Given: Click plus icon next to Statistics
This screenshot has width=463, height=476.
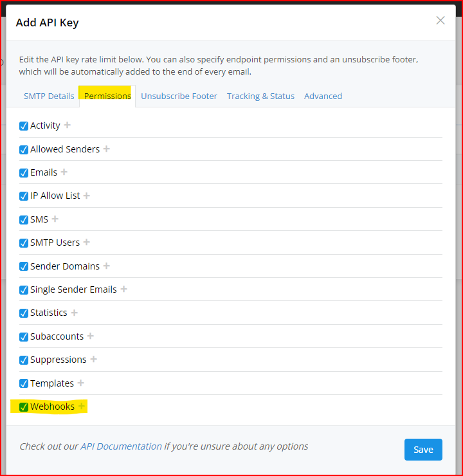Looking at the screenshot, I should click(75, 313).
